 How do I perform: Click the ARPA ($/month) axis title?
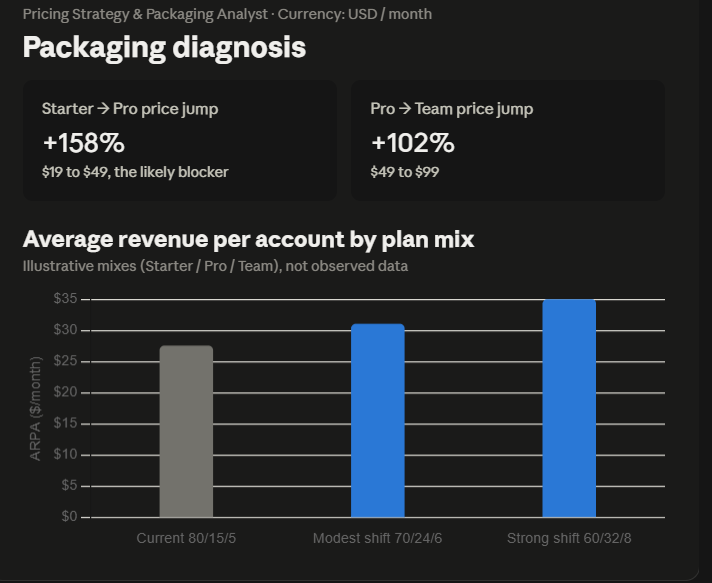(x=35, y=409)
